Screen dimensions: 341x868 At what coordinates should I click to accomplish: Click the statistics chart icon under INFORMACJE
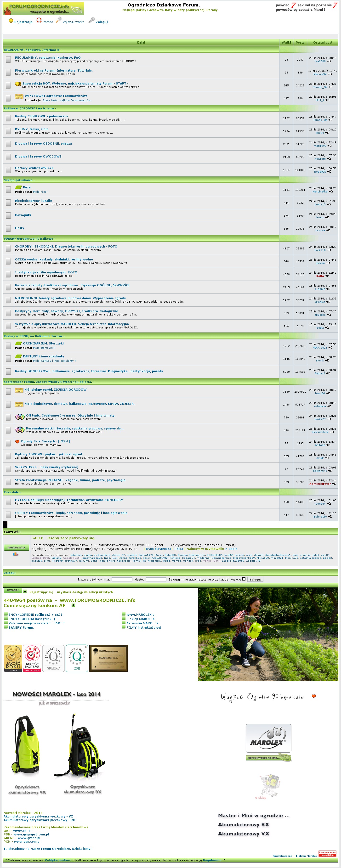(x=16, y=554)
